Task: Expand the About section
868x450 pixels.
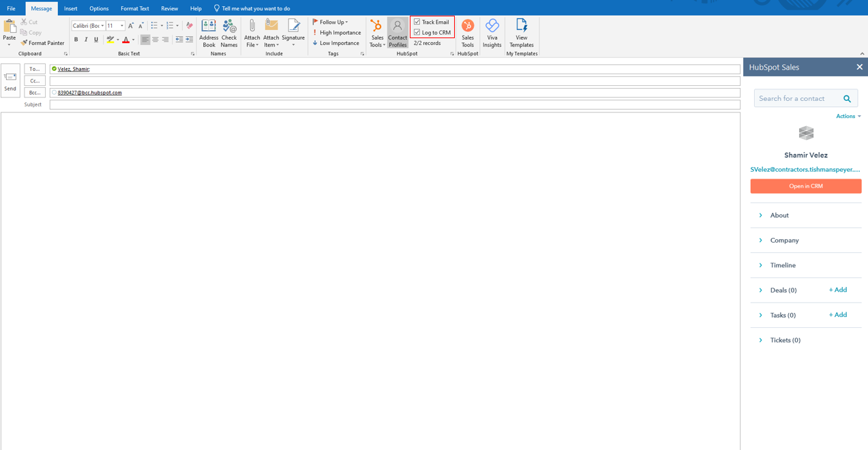Action: coord(779,215)
